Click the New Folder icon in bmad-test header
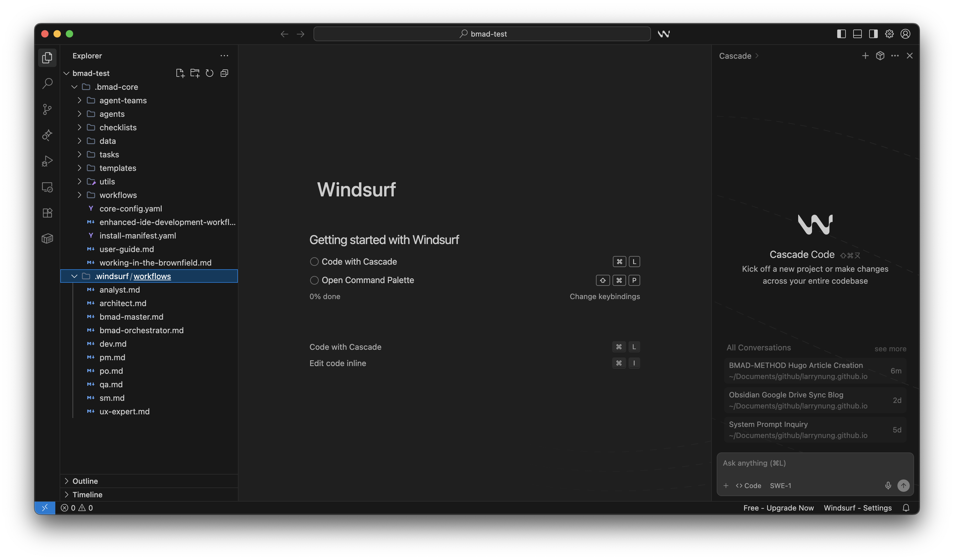This screenshot has height=560, width=954. (195, 73)
